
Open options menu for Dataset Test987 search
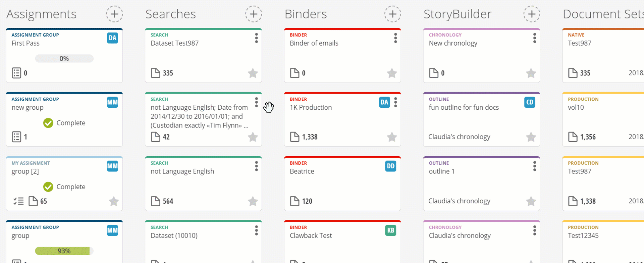pos(256,38)
